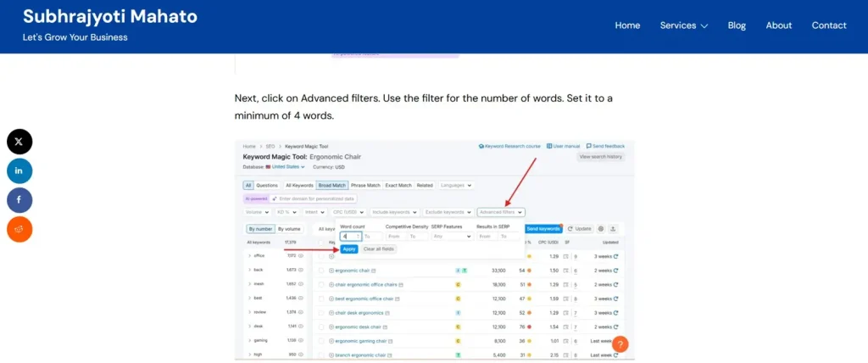Go to the Home page in header
The width and height of the screenshot is (868, 363).
[628, 25]
